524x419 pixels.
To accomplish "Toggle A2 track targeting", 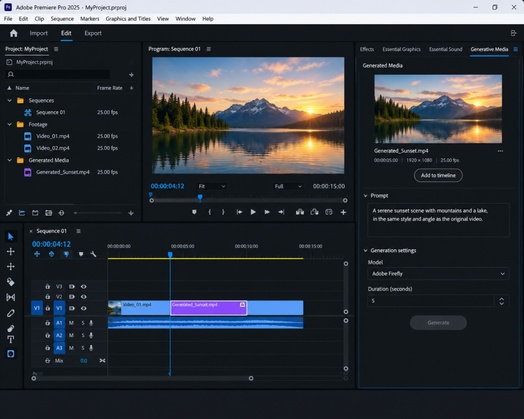I will tap(59, 335).
